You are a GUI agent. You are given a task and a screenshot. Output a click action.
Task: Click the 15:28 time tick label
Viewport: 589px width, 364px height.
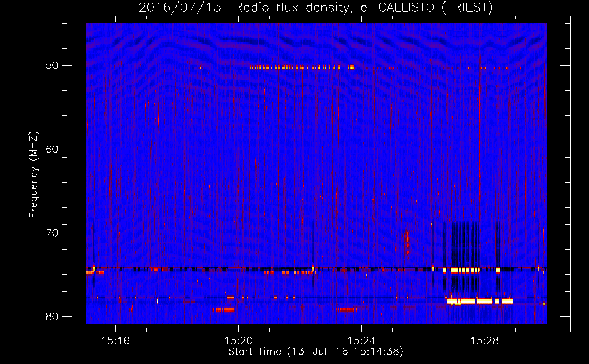pos(485,341)
